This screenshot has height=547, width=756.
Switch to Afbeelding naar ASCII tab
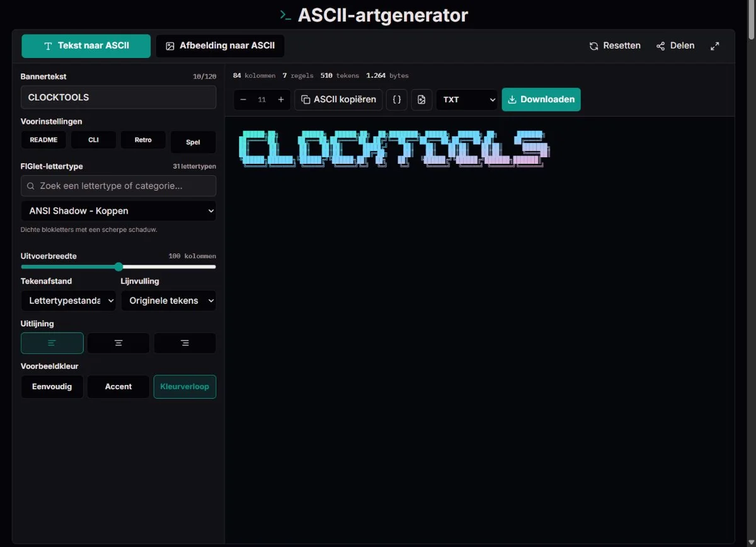pos(220,46)
